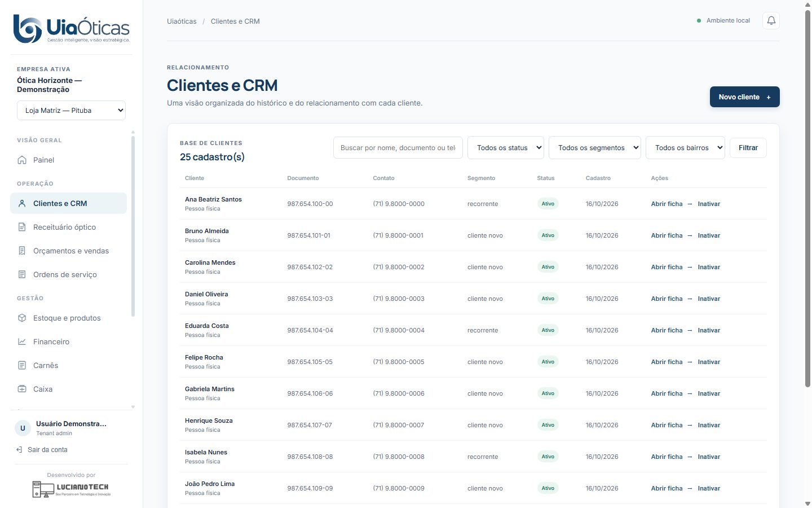Click the Clientes e CRM person icon
This screenshot has height=508, width=812.
pyautogui.click(x=22, y=204)
